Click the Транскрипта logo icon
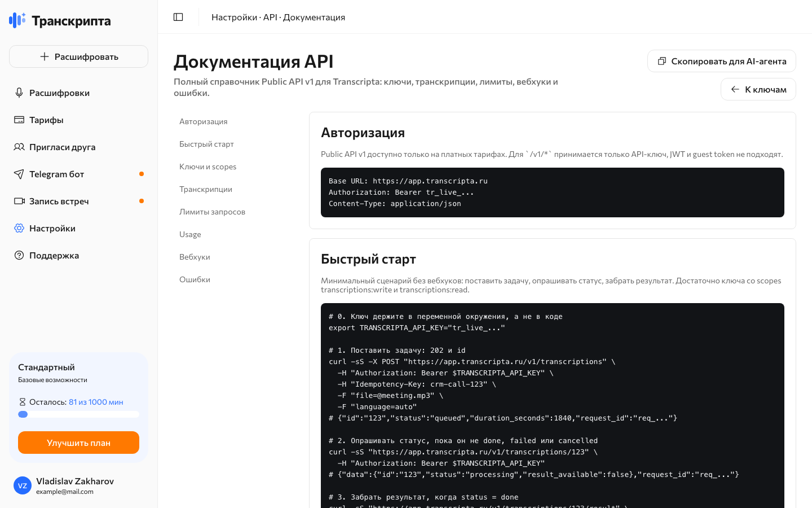 [x=17, y=20]
